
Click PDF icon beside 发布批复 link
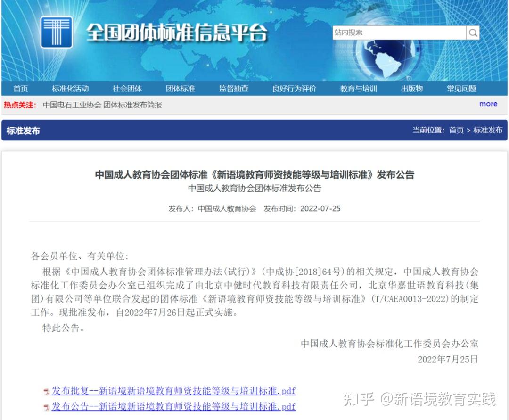click(x=47, y=392)
